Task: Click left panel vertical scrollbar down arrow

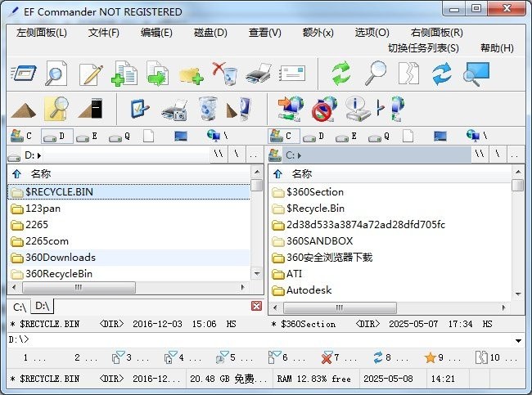Action: [x=257, y=273]
